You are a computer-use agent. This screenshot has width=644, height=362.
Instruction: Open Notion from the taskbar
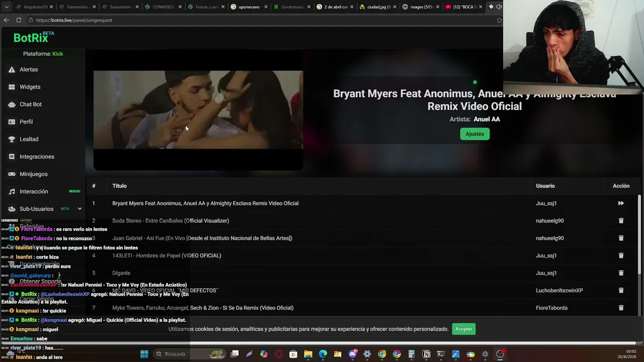point(426,354)
